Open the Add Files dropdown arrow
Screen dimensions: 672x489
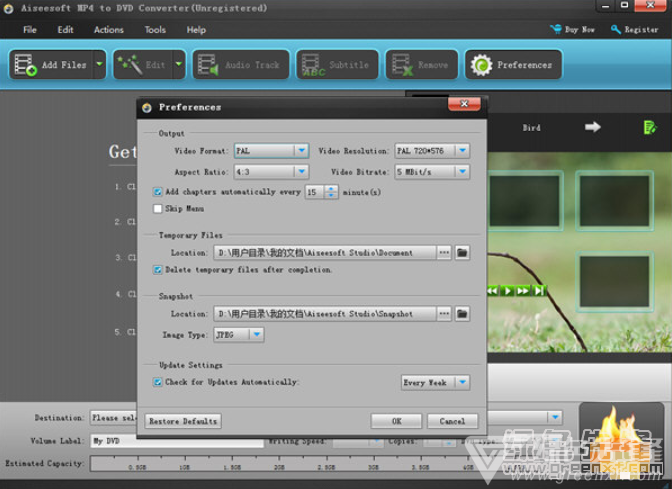click(x=99, y=65)
